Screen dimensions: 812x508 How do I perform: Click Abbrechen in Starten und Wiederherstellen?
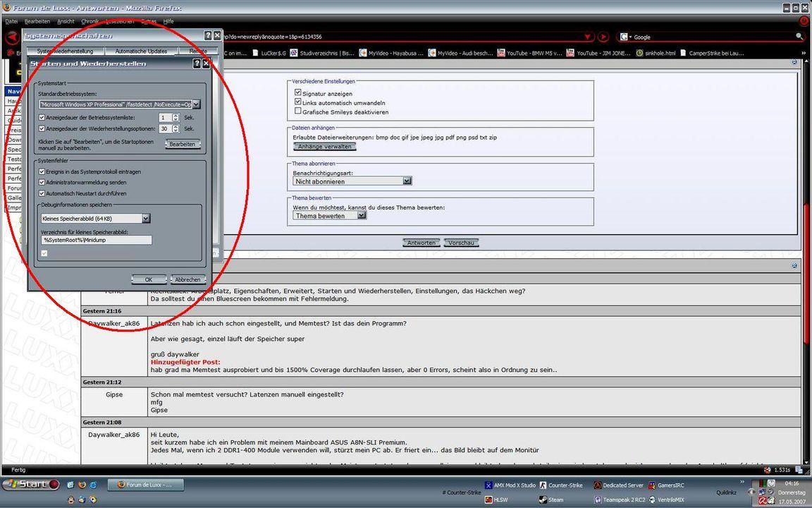[x=187, y=279]
